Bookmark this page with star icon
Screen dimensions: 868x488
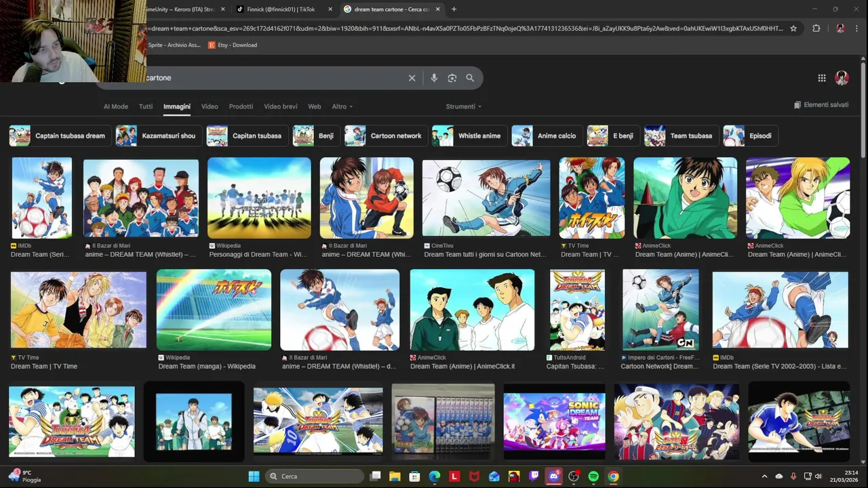tap(793, 28)
